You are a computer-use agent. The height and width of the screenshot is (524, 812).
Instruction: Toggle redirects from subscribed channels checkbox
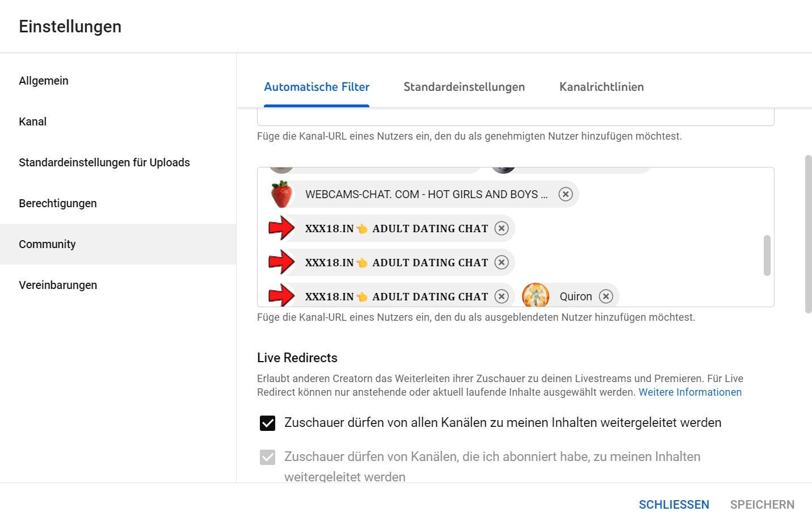point(267,457)
